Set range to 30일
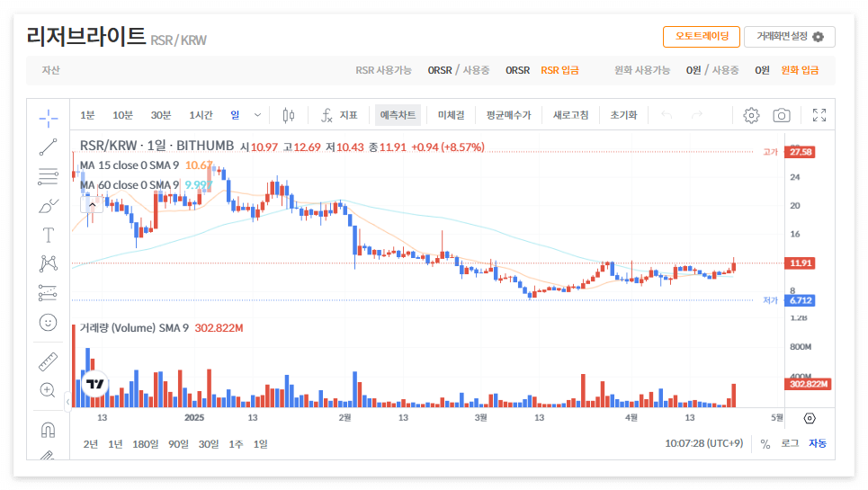868x490 pixels. tap(209, 444)
